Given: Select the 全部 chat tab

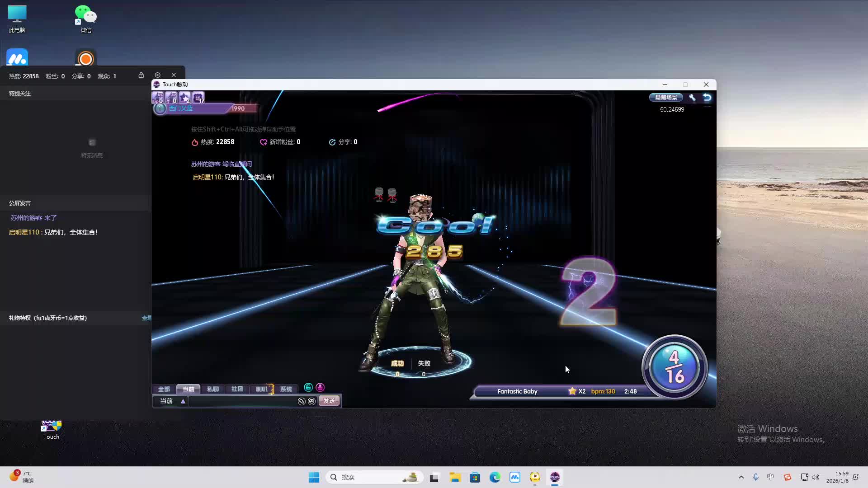Looking at the screenshot, I should coord(164,389).
